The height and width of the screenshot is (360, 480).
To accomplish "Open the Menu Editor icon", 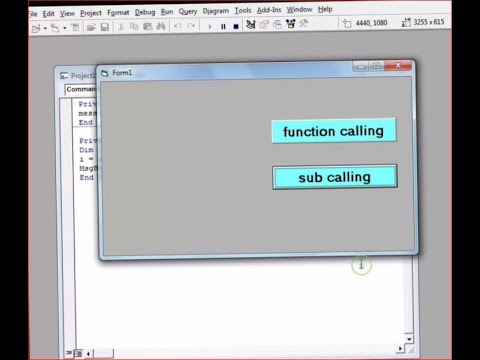I will pos(76,27).
